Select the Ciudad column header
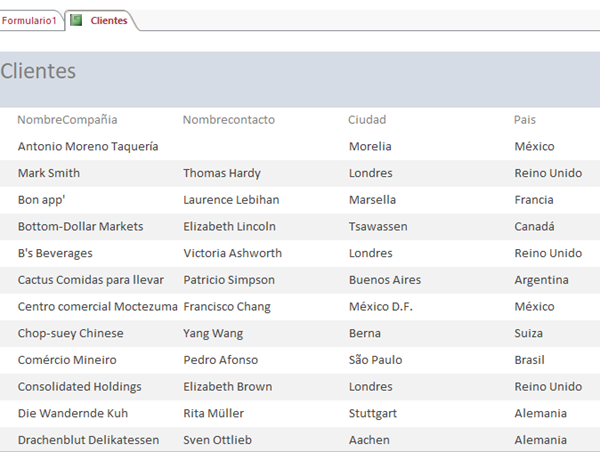 pos(367,120)
